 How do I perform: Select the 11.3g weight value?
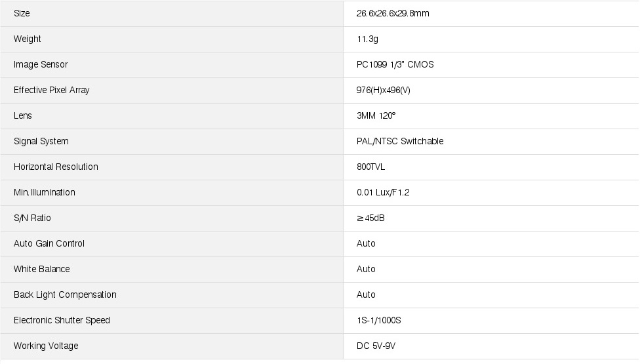[x=367, y=39]
